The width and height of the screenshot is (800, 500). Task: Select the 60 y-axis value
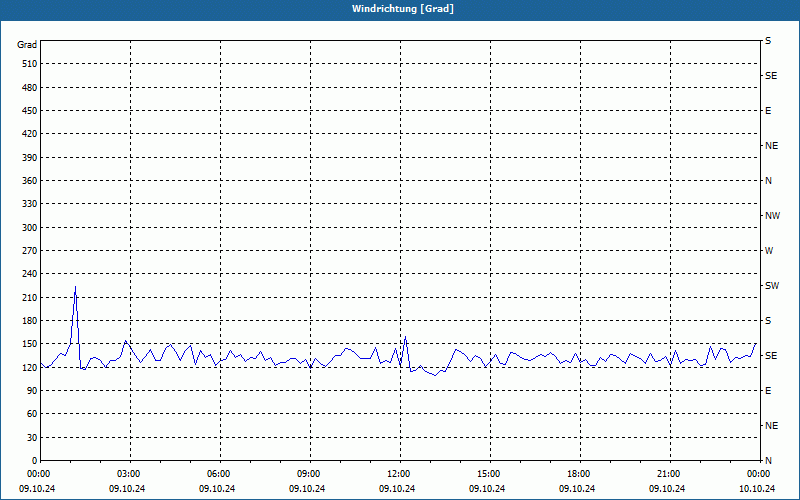tap(32, 414)
